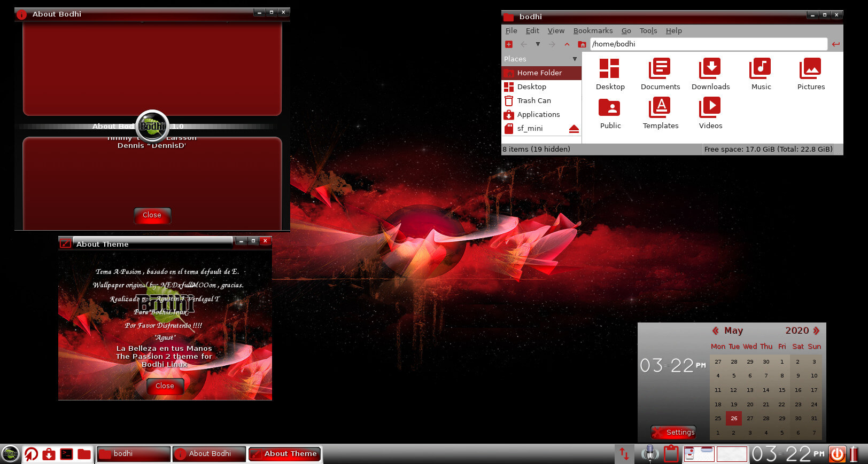Viewport: 868px width, 464px height.
Task: Switch to About Bodhi taskbar entry
Action: (209, 454)
